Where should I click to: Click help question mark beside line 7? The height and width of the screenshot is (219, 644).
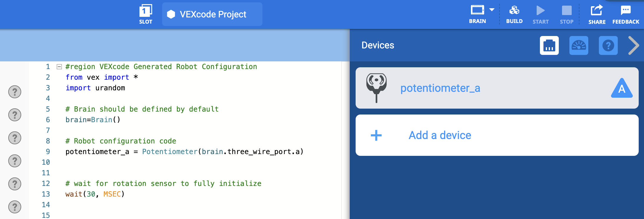15,138
